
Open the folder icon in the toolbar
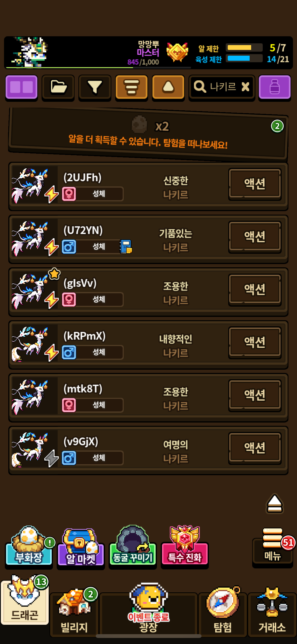pyautogui.click(x=58, y=87)
